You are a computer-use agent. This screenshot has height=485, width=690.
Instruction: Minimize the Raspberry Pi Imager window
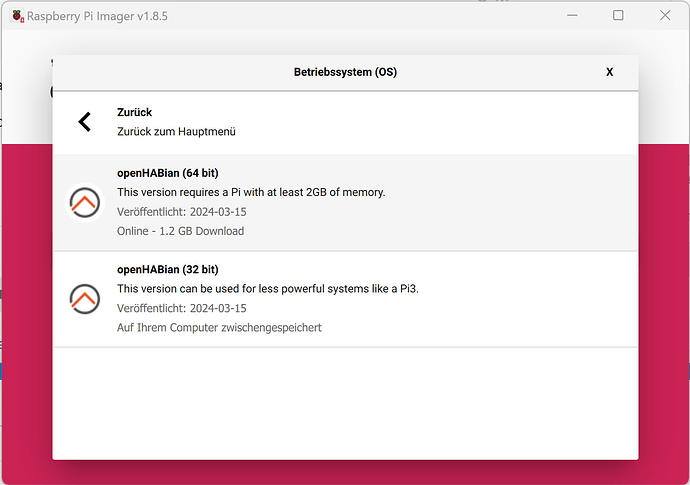click(572, 15)
